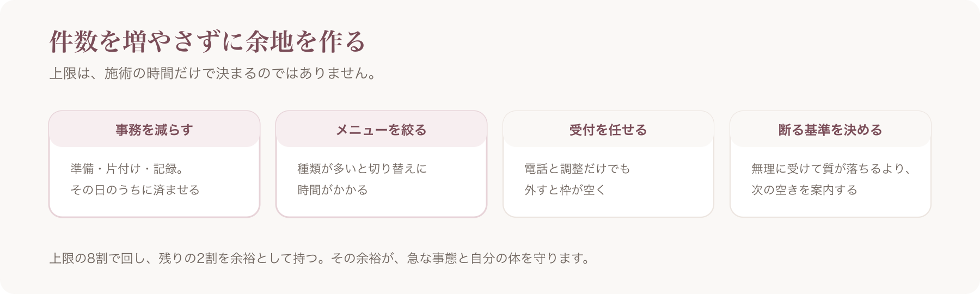This screenshot has height=294, width=980.
Task: Click the line 無理に受けて質が落ちるより
Action: [x=828, y=169]
